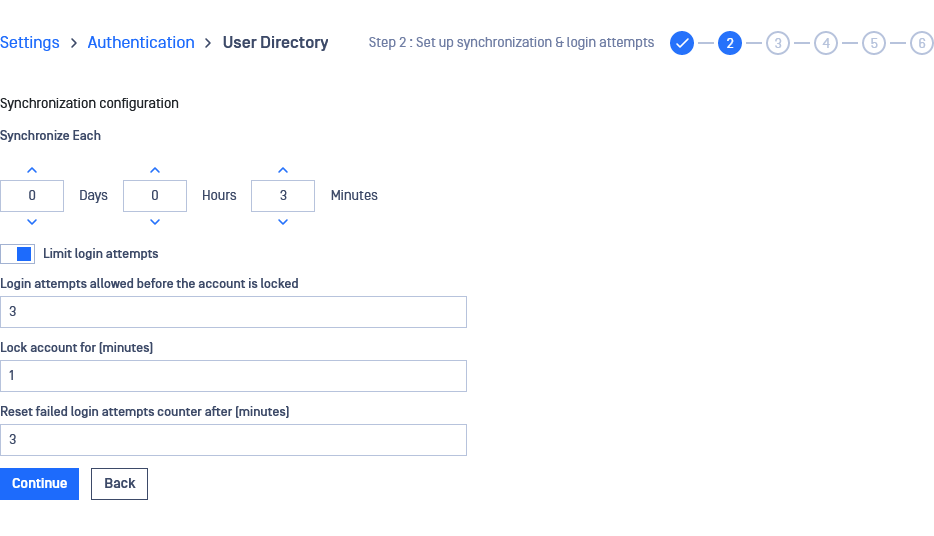The height and width of the screenshot is (536, 934).
Task: Decrease the Hours value with down arrow
Action: [155, 222]
